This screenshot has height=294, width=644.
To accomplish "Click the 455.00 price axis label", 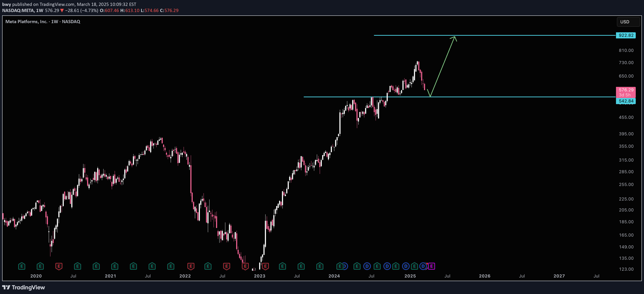I will [626, 117].
